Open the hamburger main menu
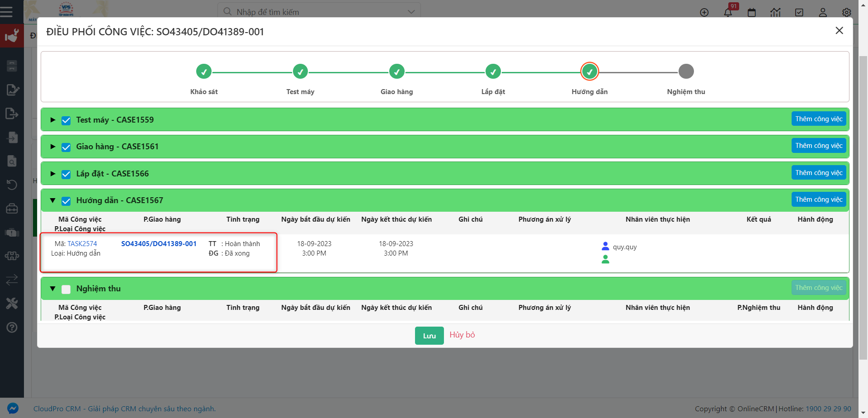Screen dimensions: 868x418 pos(6,12)
